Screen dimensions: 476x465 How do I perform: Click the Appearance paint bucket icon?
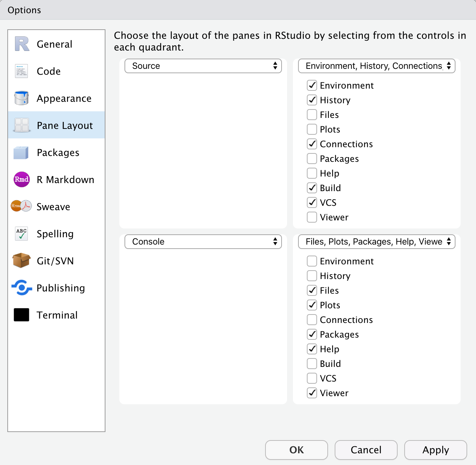click(x=21, y=98)
